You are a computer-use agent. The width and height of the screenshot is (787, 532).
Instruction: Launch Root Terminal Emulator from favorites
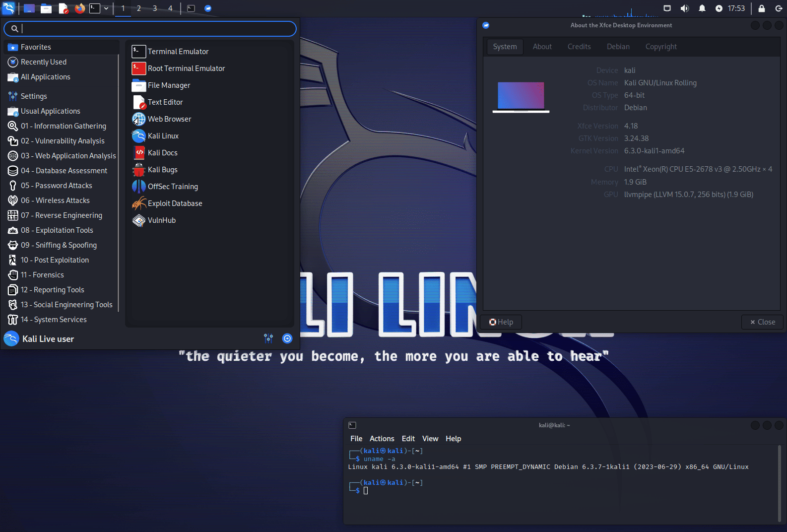point(209,68)
